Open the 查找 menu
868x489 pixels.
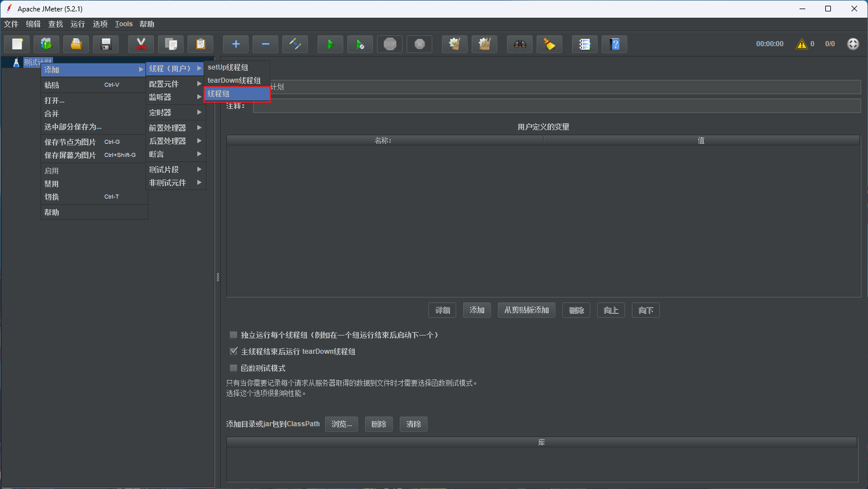[55, 24]
